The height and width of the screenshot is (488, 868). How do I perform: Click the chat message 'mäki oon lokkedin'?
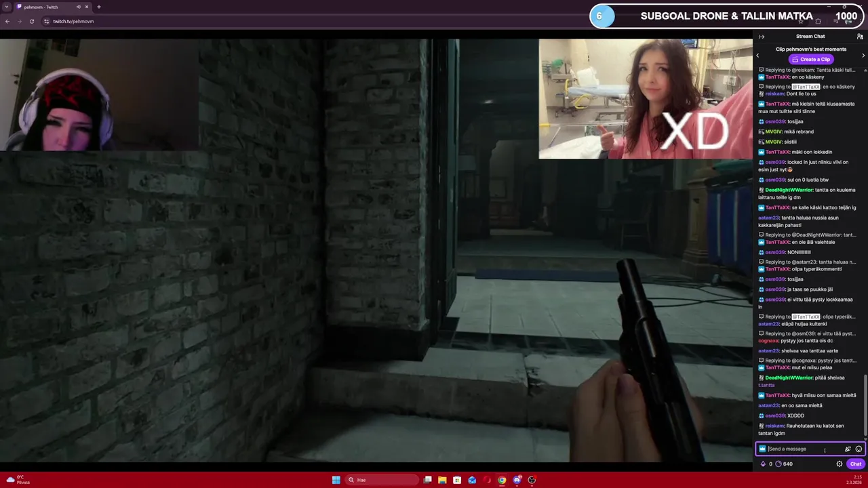(x=812, y=152)
